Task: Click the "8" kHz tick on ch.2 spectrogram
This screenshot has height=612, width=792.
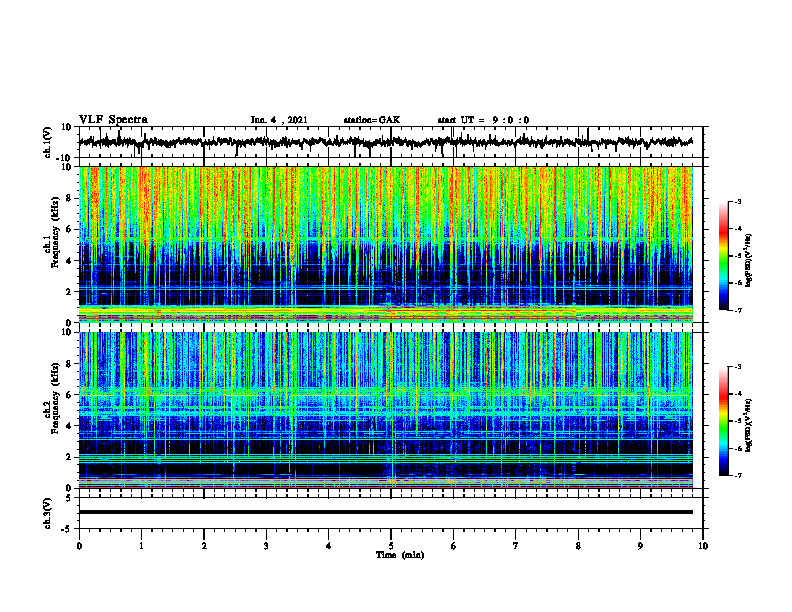Action: click(70, 364)
